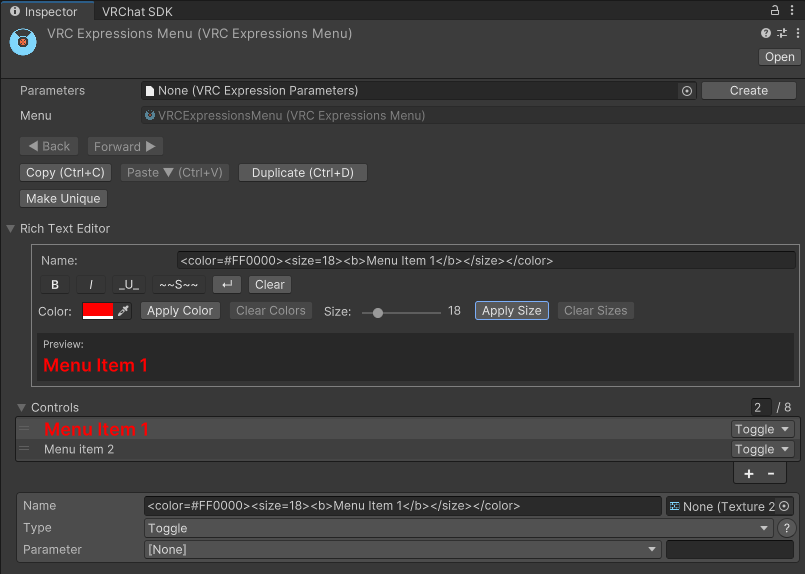
Task: Click the Apply Color button
Action: tap(180, 311)
